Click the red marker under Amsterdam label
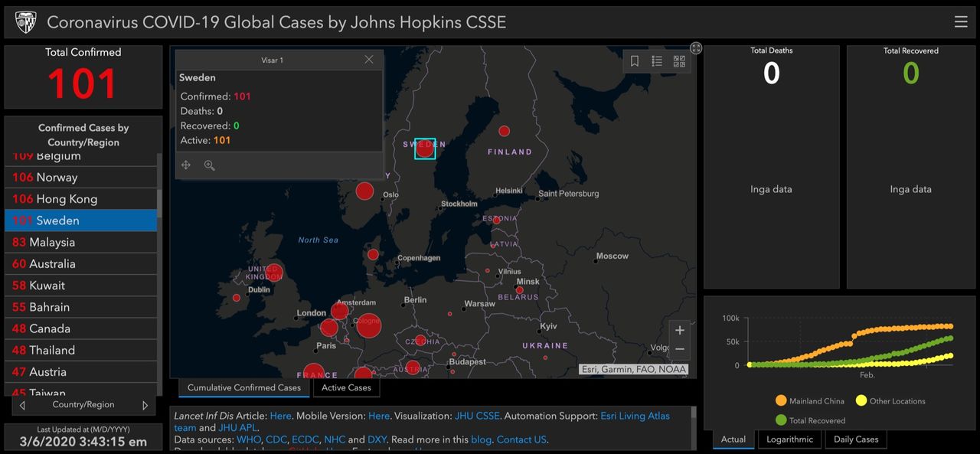The image size is (980, 454). (x=340, y=312)
